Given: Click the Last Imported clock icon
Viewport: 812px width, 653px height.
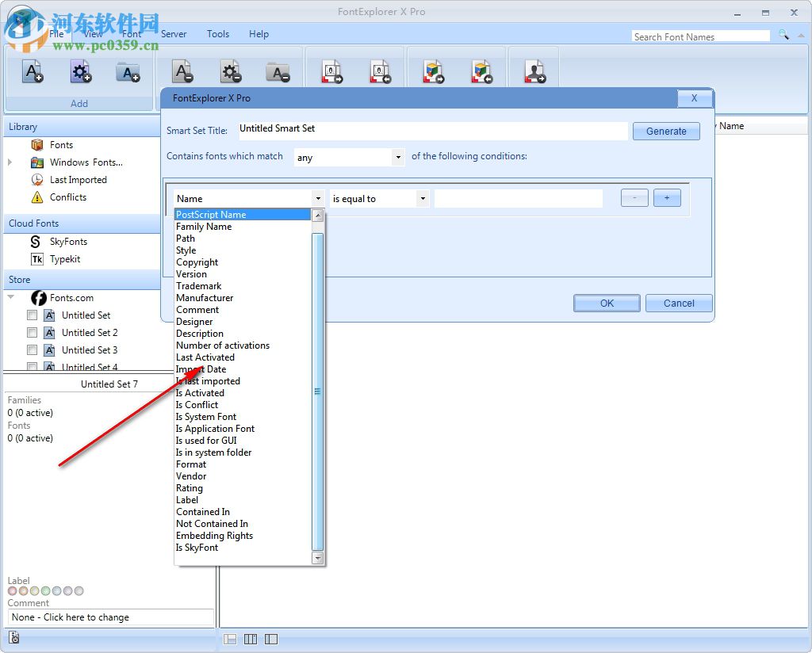Looking at the screenshot, I should click(x=36, y=180).
